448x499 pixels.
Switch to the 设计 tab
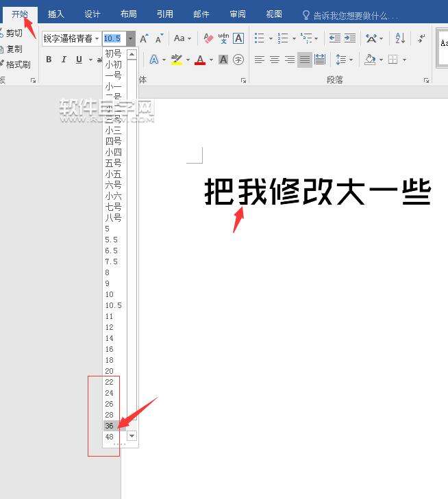(92, 14)
